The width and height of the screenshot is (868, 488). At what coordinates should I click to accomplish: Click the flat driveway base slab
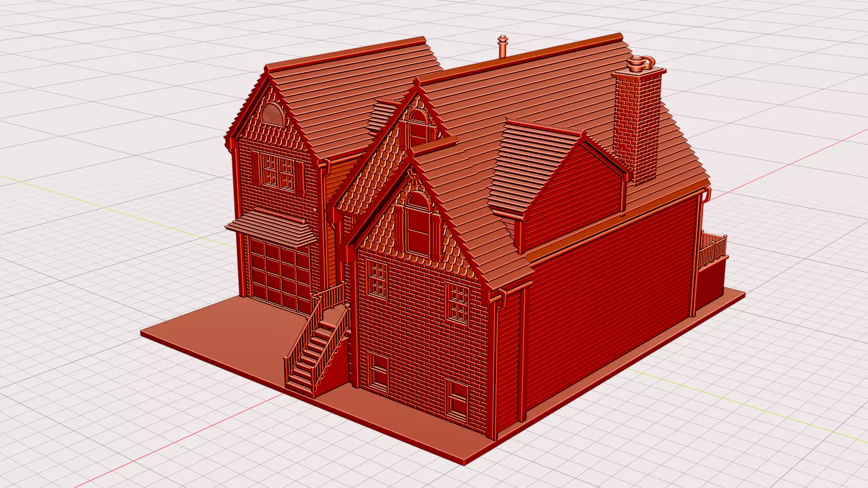[226, 334]
